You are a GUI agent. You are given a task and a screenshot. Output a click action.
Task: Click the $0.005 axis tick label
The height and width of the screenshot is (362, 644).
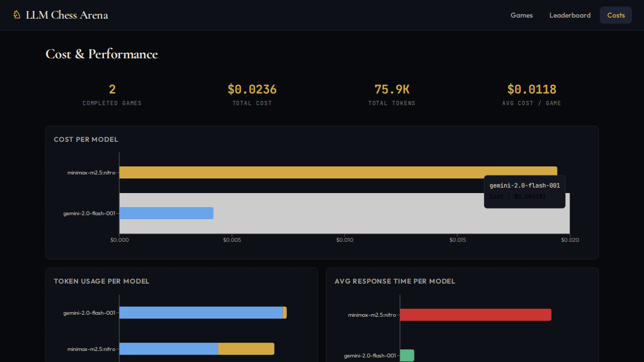point(232,240)
